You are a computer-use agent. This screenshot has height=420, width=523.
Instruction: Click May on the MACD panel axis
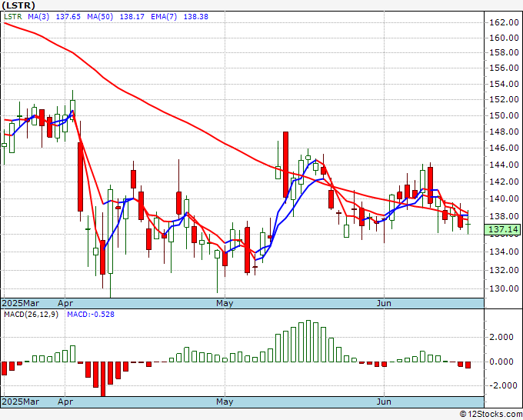point(225,402)
